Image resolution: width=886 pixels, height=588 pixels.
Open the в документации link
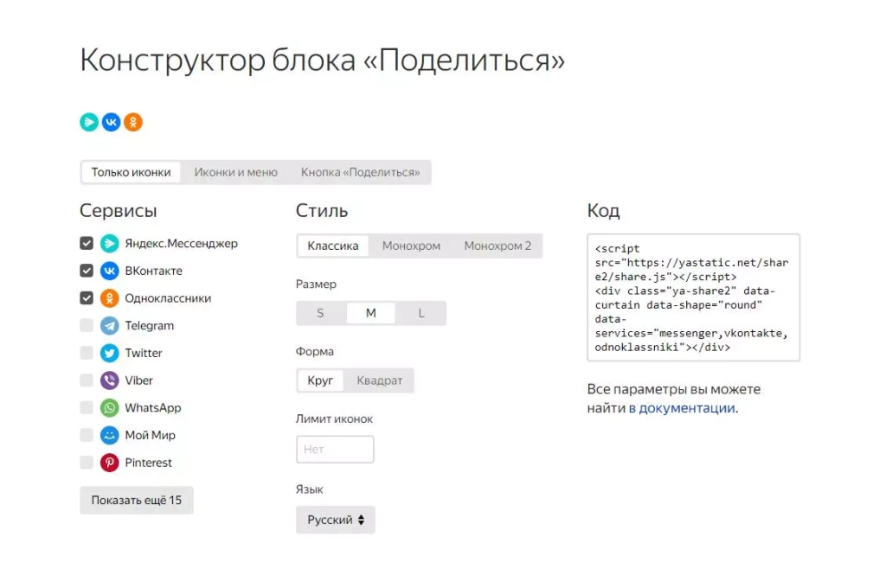[682, 408]
